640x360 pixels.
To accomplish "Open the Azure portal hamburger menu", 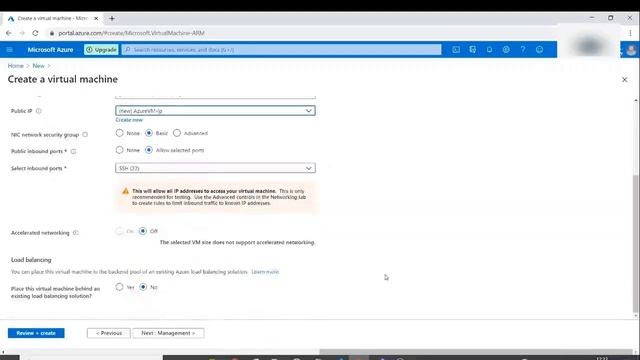I will 10,50.
